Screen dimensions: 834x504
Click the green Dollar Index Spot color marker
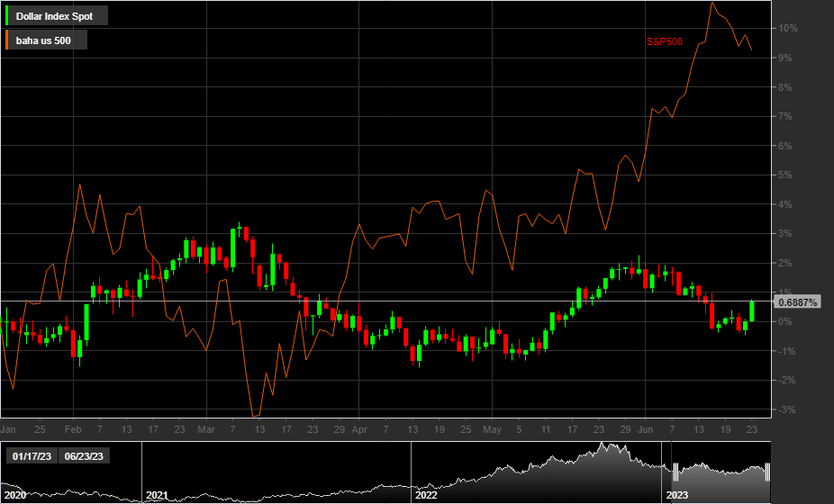[x=7, y=15]
